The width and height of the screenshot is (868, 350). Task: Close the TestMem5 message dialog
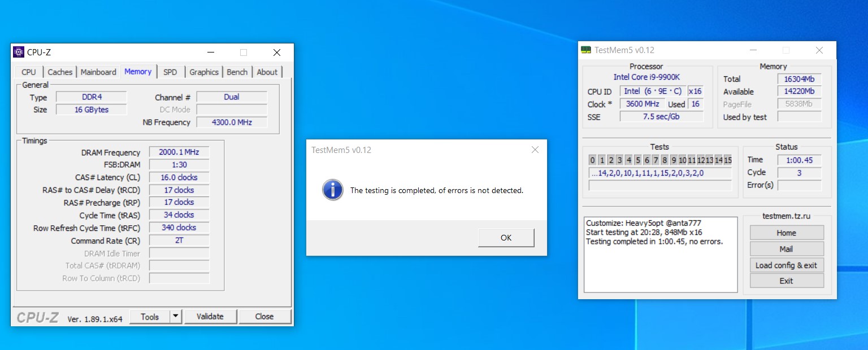535,150
